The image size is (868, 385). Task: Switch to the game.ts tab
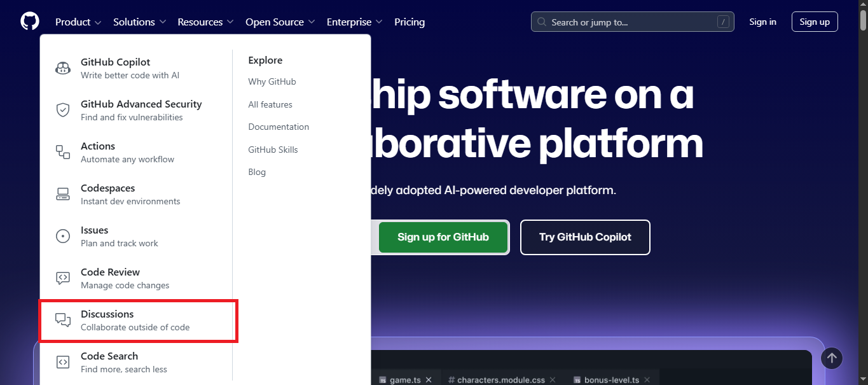click(407, 379)
